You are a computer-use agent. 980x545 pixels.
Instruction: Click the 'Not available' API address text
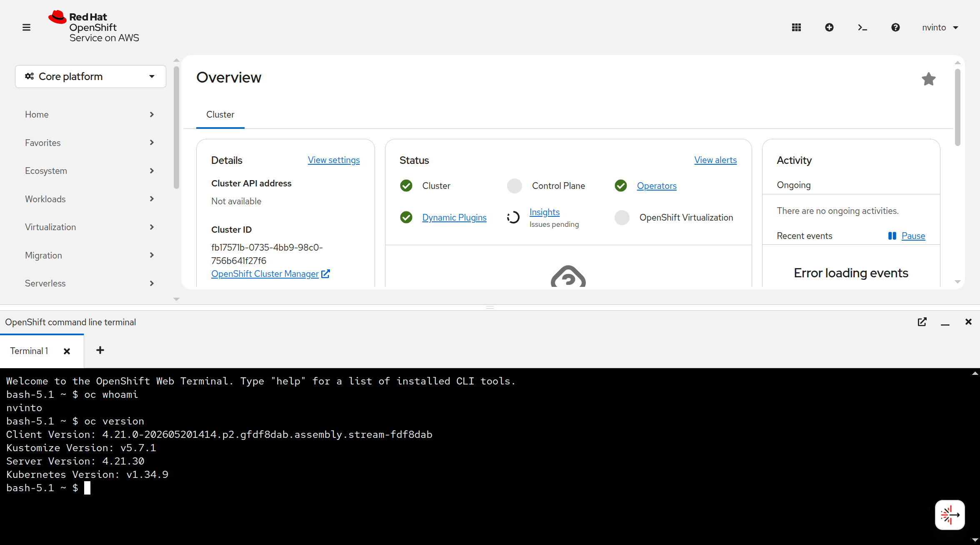(236, 201)
